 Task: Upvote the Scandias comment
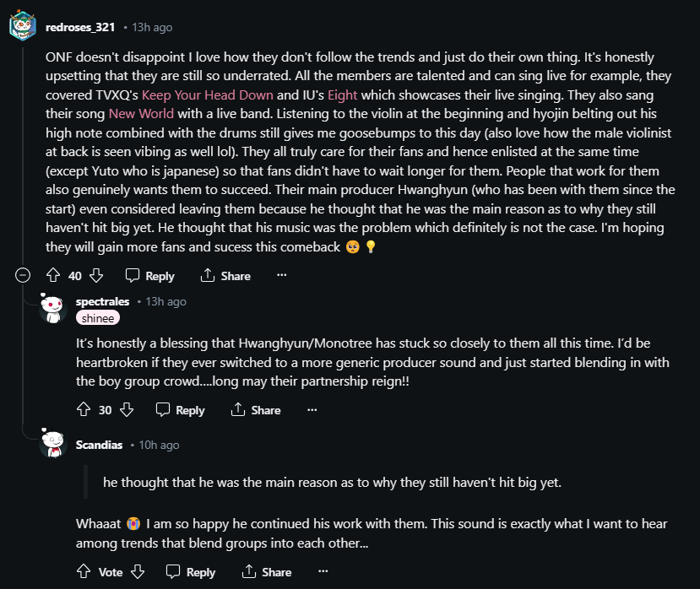click(x=84, y=571)
